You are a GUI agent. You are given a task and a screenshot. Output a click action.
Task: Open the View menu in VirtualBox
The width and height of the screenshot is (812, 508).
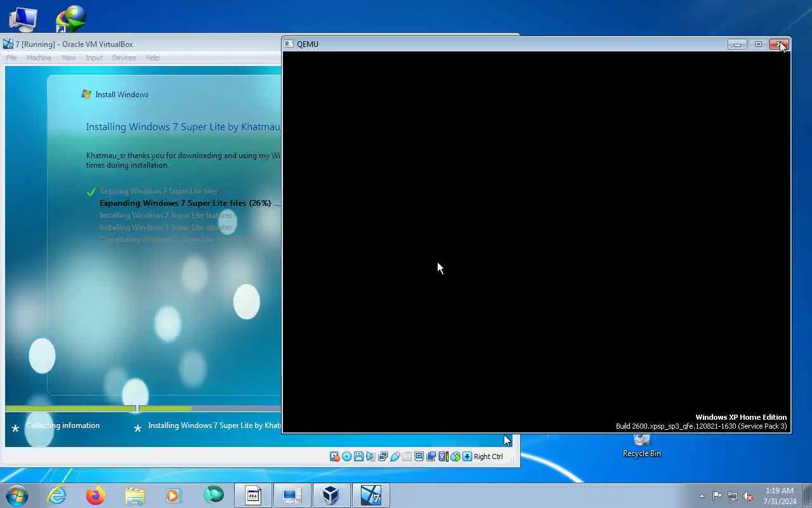click(x=69, y=58)
